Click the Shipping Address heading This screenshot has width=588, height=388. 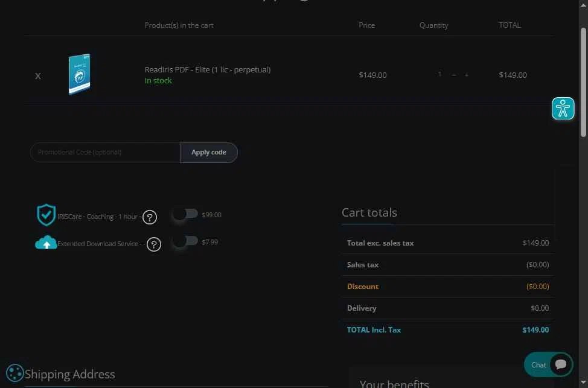click(70, 374)
